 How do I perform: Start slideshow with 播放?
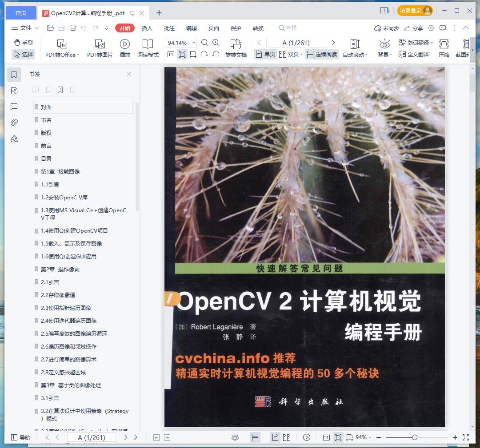124,48
